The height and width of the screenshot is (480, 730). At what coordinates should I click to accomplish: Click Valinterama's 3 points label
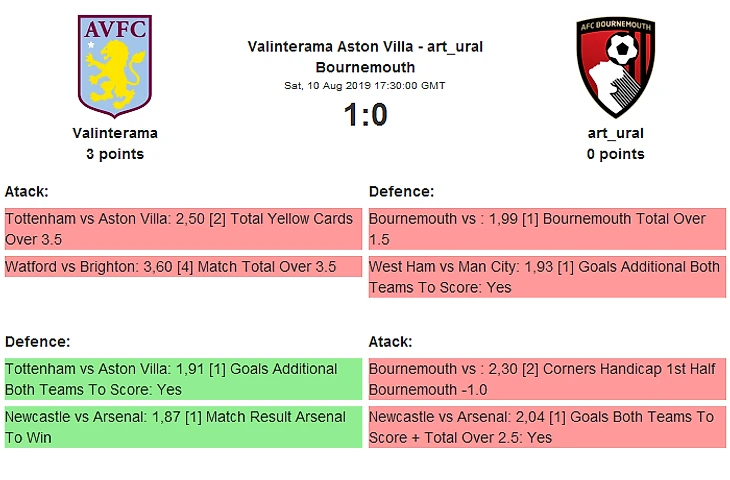(x=115, y=154)
